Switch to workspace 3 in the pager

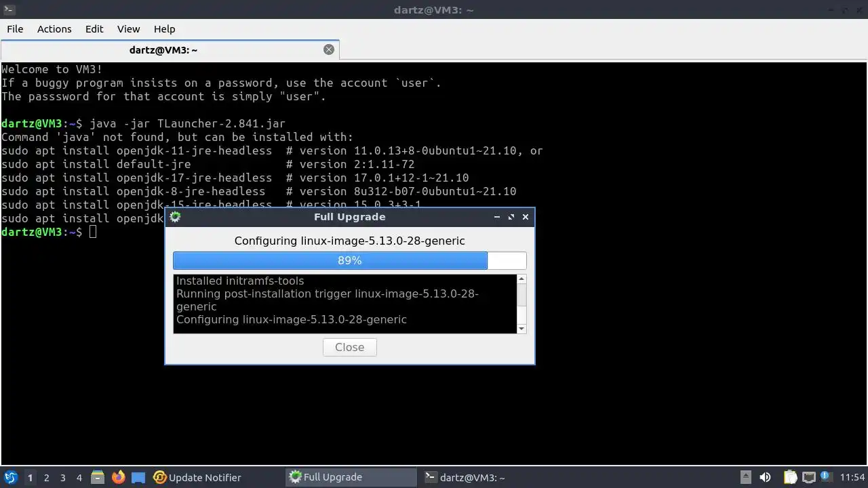[x=62, y=478]
